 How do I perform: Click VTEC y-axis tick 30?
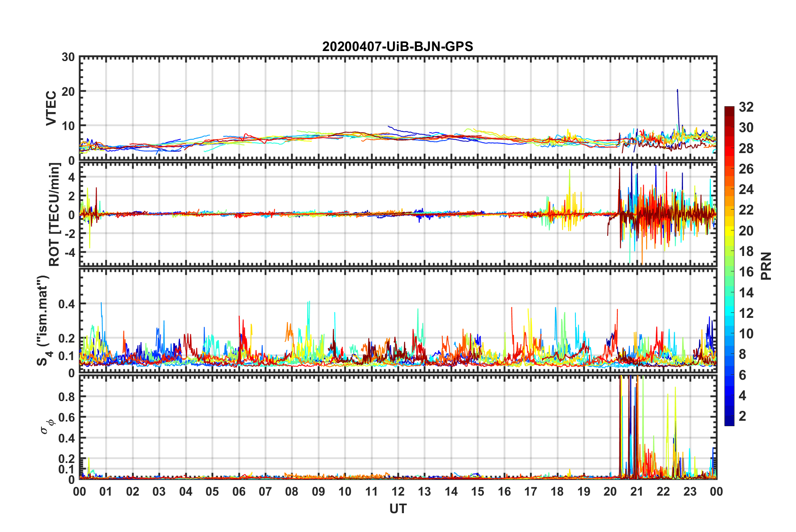pos(68,57)
